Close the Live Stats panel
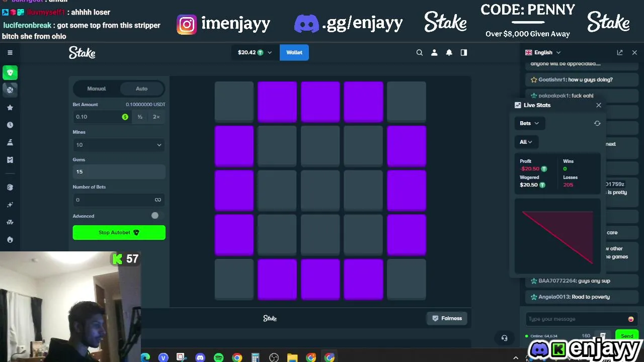The image size is (644, 362). [599, 105]
